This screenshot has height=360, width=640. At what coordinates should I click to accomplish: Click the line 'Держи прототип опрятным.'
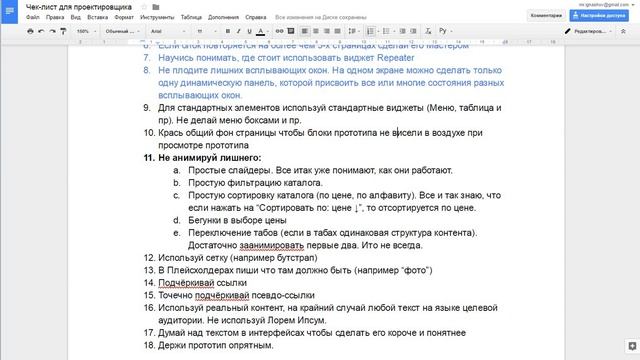[x=216, y=345]
